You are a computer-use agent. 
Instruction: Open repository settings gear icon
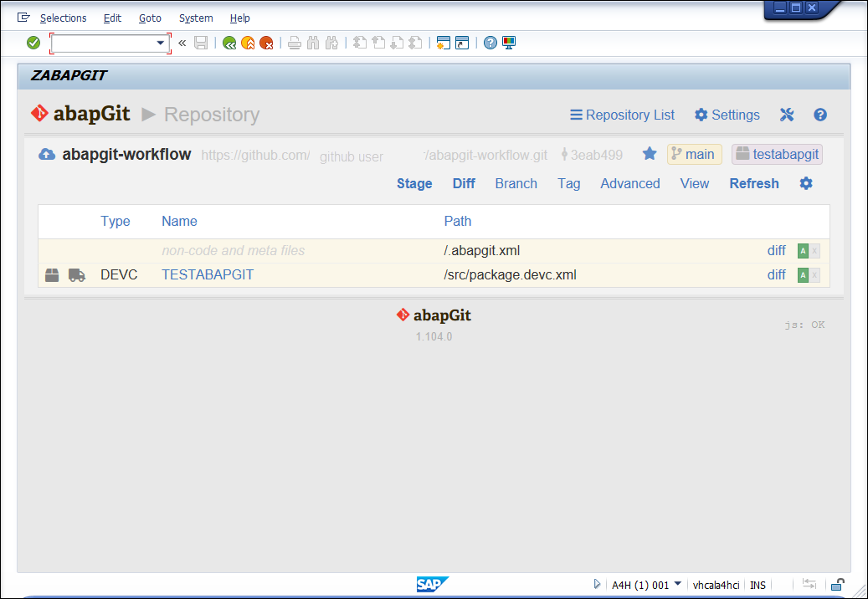[806, 183]
